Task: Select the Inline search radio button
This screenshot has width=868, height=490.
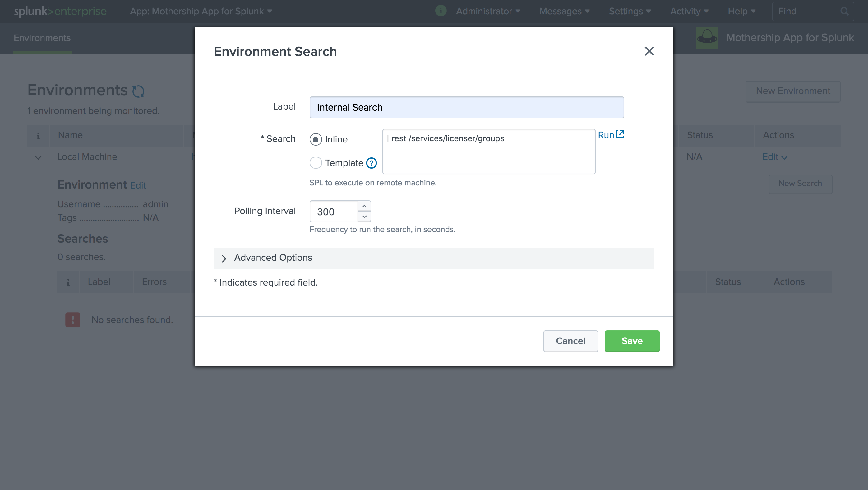Action: (x=316, y=139)
